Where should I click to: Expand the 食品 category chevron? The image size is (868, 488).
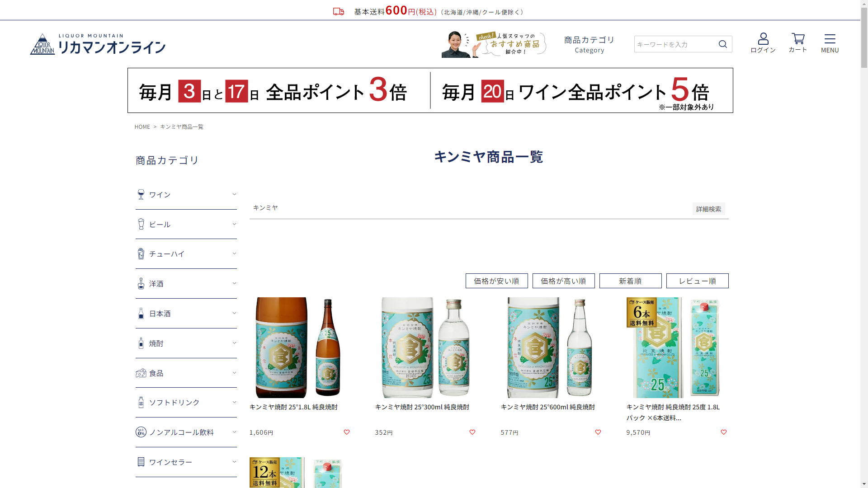click(234, 373)
